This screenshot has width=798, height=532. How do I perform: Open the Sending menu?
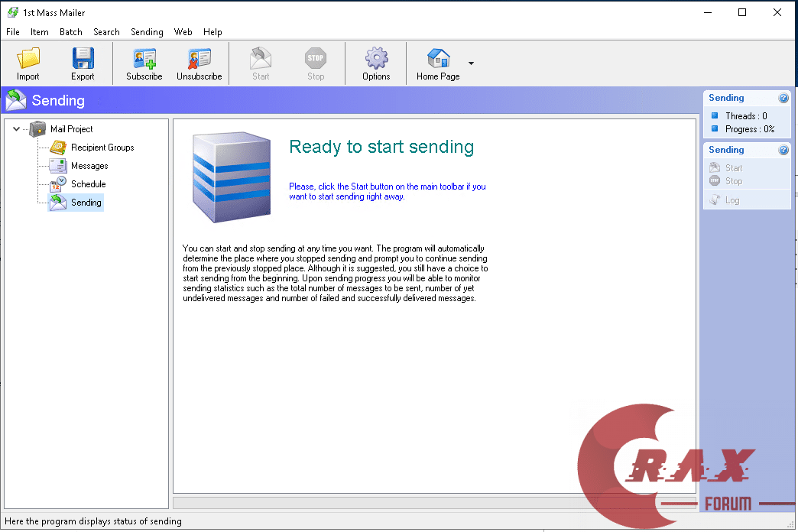point(147,32)
